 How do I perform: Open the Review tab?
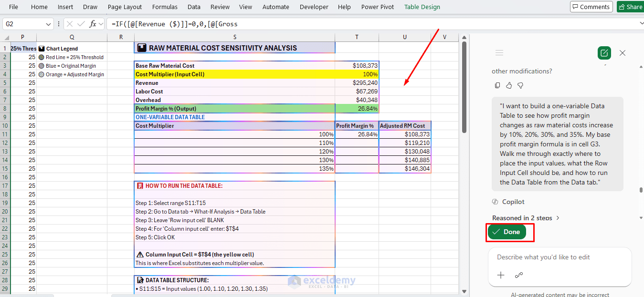(220, 7)
